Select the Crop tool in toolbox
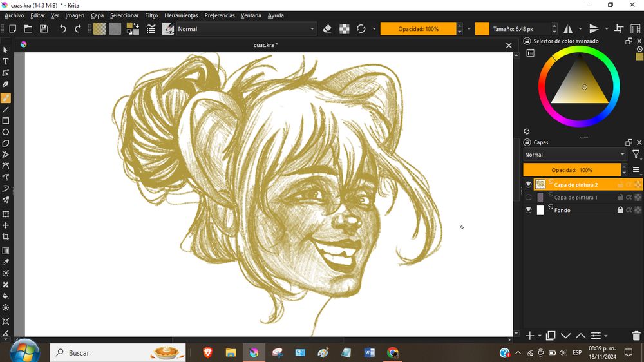 (x=6, y=237)
